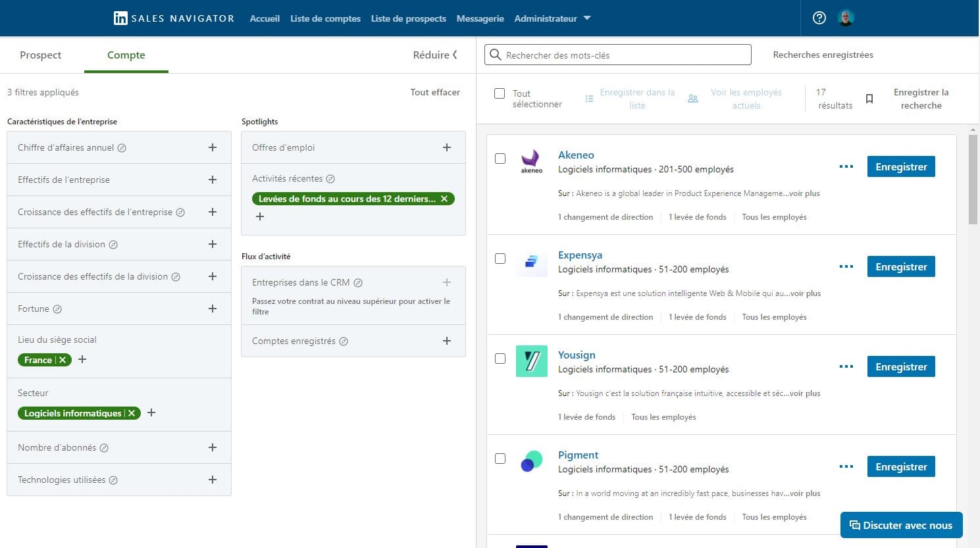Screen dimensions: 980x548
Task: Click the LinkedIn Sales Navigator logo
Action: point(174,18)
